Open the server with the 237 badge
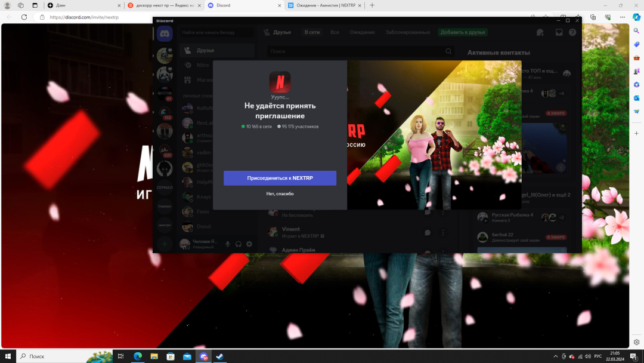Viewport: 644px width, 363px height. (x=165, y=150)
